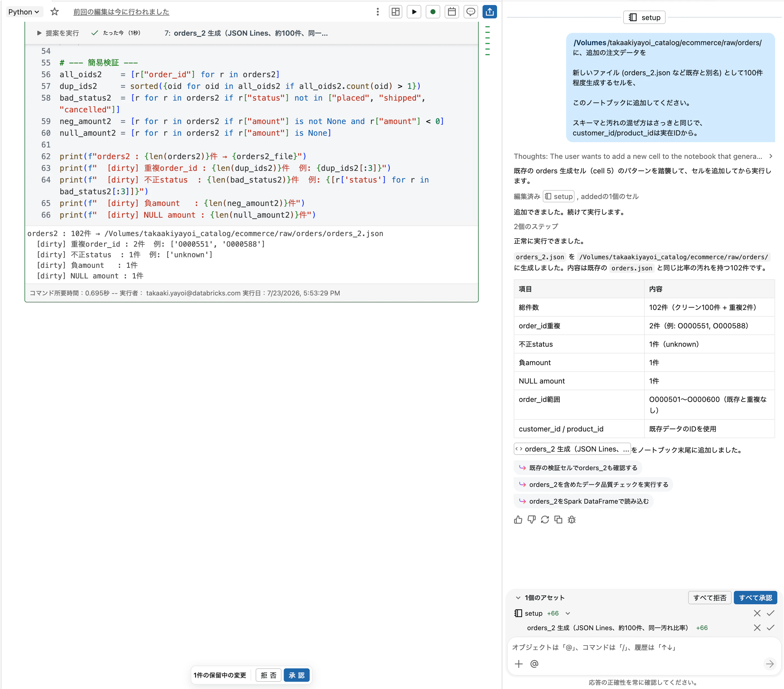Open the comments icon
Viewport: 784px width, 689px height.
[471, 12]
